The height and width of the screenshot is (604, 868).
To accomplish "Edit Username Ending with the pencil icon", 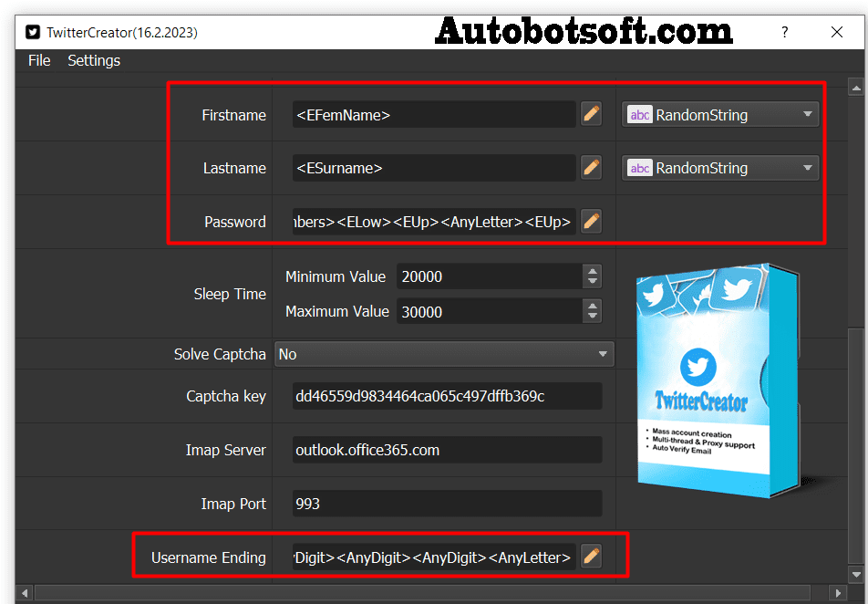I will point(591,557).
